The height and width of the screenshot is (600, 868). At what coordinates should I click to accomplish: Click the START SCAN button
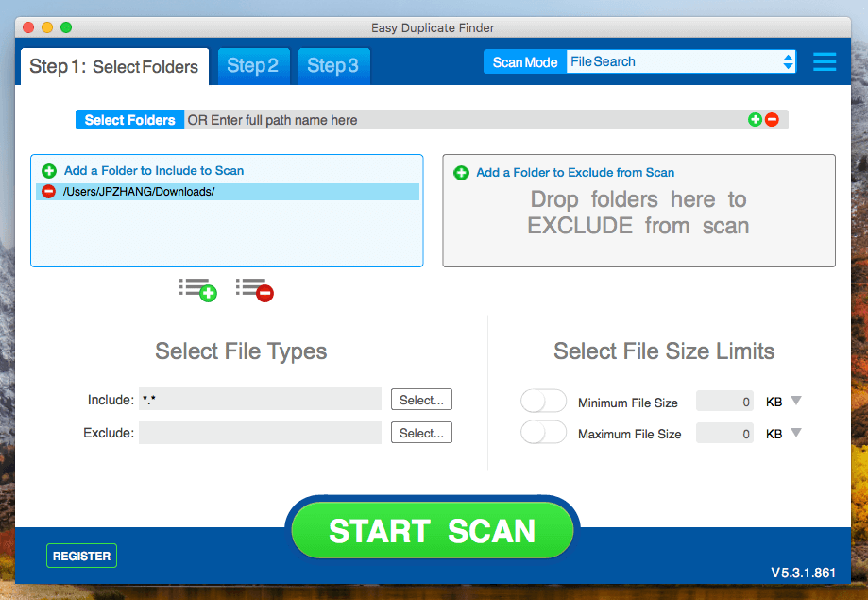tap(433, 530)
